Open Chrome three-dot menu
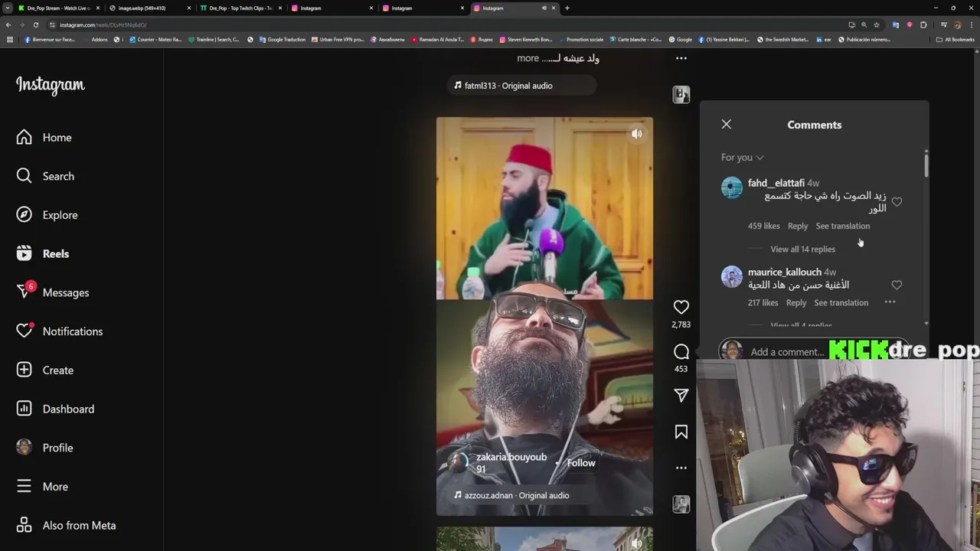This screenshot has width=980, height=551. click(972, 24)
